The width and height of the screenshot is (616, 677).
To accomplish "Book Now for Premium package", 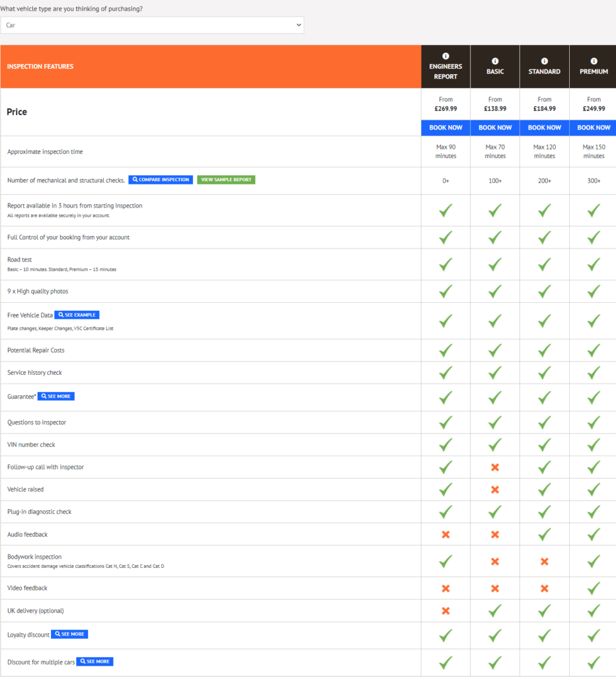I will 594,128.
